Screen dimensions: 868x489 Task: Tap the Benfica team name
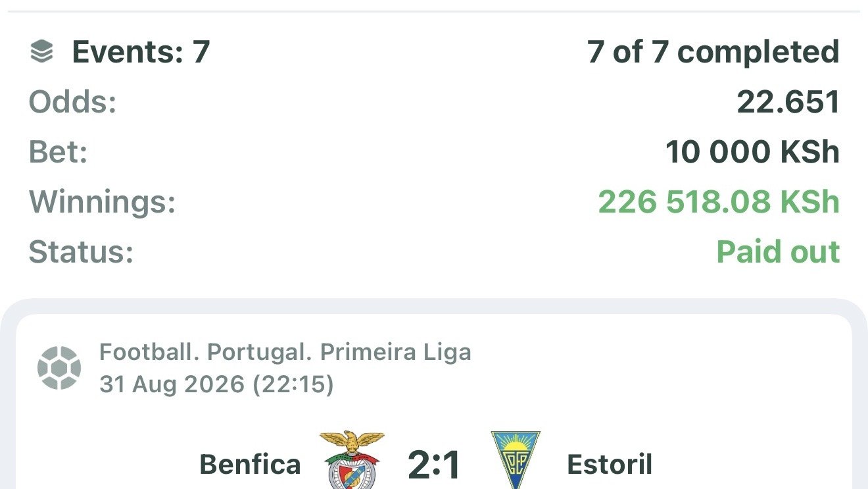coord(250,465)
